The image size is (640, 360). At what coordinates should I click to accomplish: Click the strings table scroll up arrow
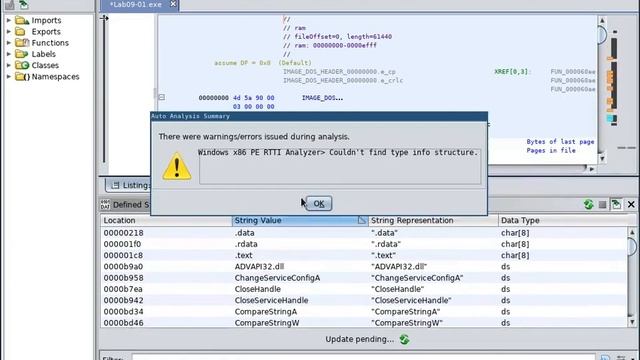pos(632,232)
